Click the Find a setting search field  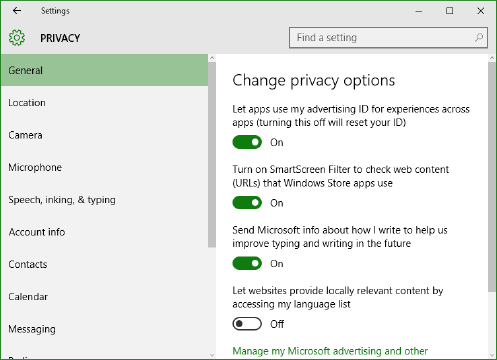(x=388, y=37)
